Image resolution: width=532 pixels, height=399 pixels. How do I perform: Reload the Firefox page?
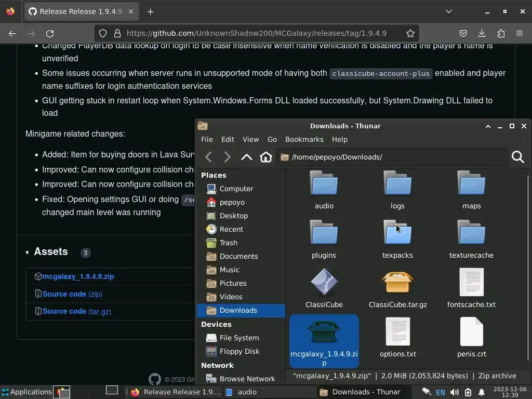point(50,33)
